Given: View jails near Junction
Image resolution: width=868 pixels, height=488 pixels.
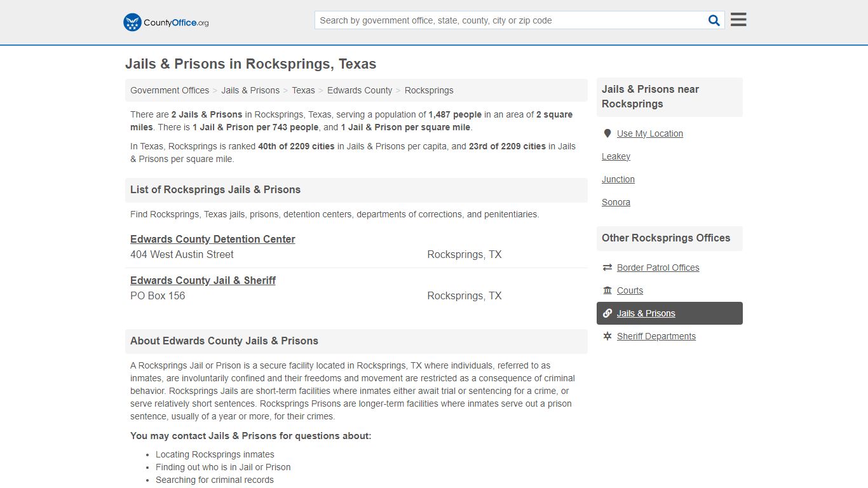Looking at the screenshot, I should 618,179.
